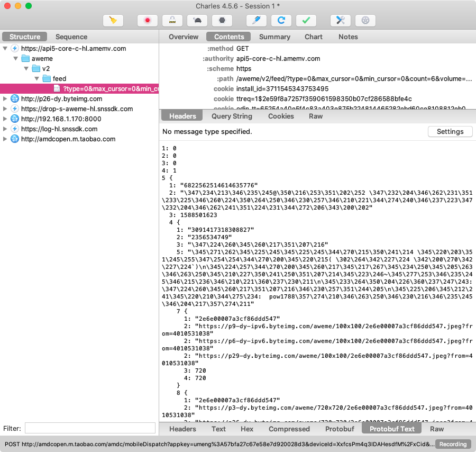The width and height of the screenshot is (476, 452).
Task: Click the p26-dy.byteimg.com globe icon
Action: click(x=15, y=99)
